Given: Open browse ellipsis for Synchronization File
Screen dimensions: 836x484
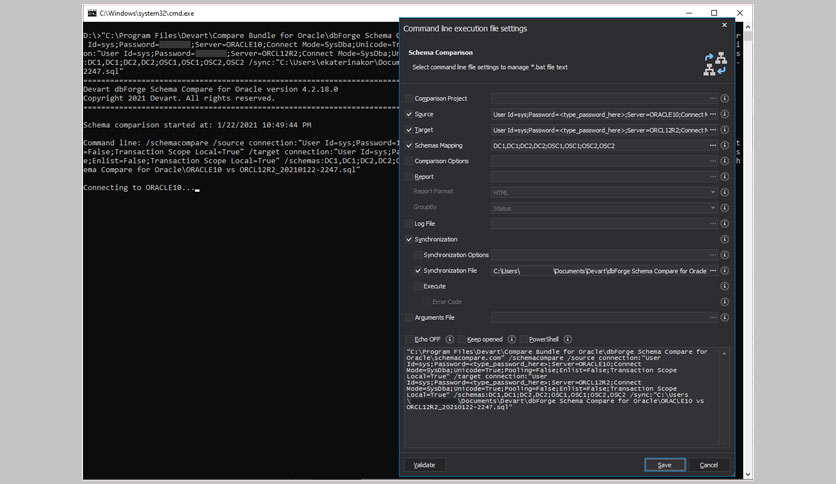Looking at the screenshot, I should (x=713, y=271).
